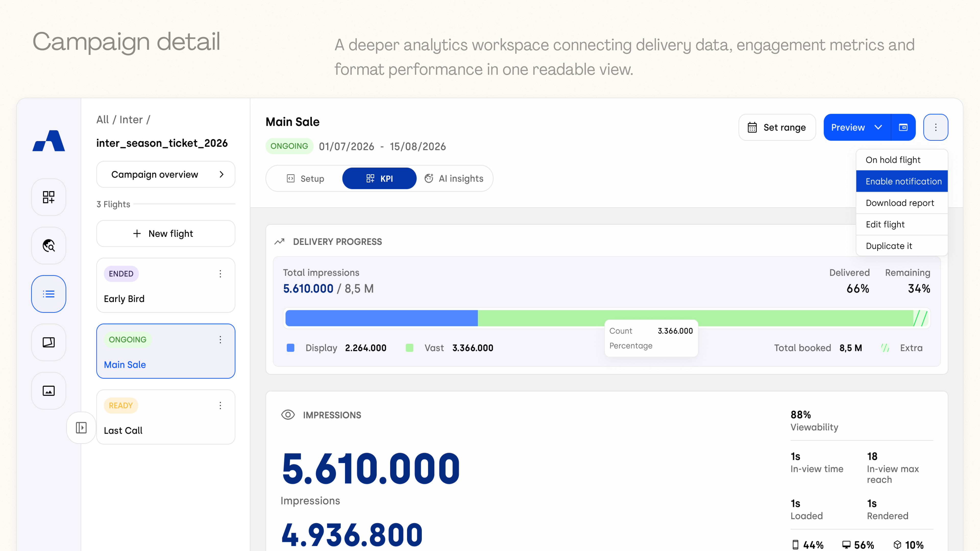
Task: Collapse the flights panel with toggle icon
Action: (81, 428)
